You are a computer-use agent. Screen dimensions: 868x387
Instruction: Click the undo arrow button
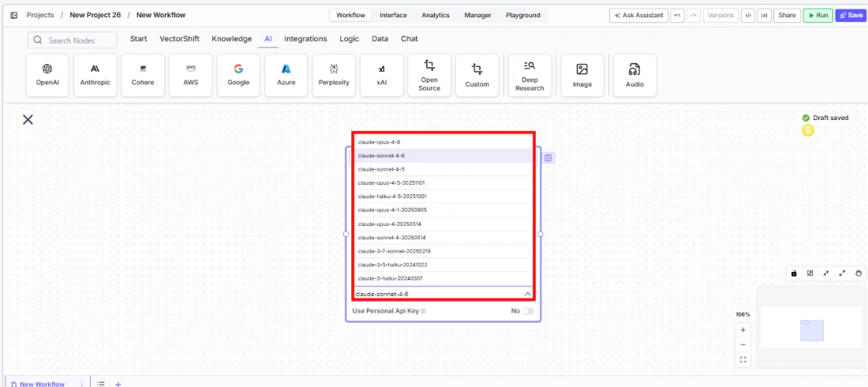[x=677, y=16]
